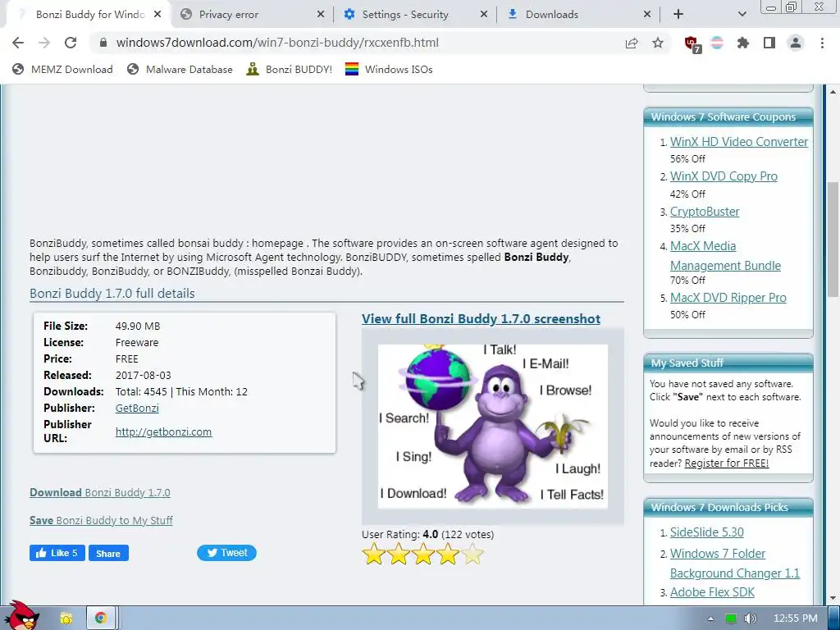Click the scrollbar down arrow
The width and height of the screenshot is (840, 630).
pos(833,597)
